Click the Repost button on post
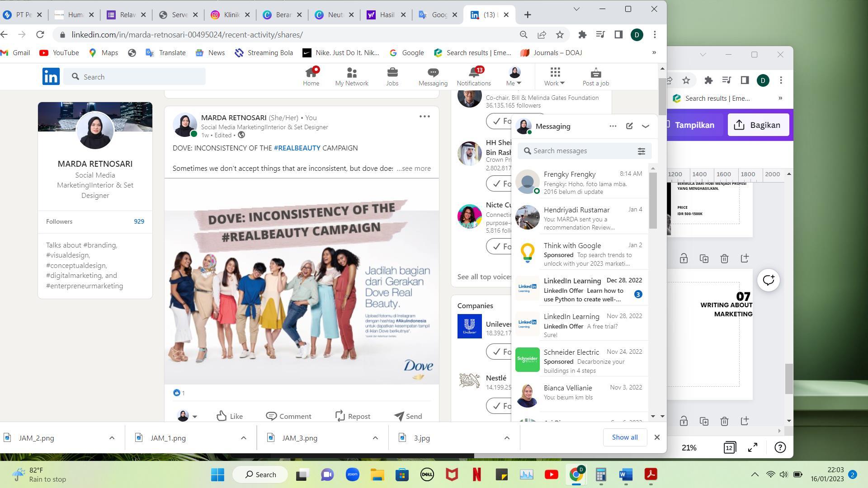This screenshot has height=488, width=868. pyautogui.click(x=353, y=416)
